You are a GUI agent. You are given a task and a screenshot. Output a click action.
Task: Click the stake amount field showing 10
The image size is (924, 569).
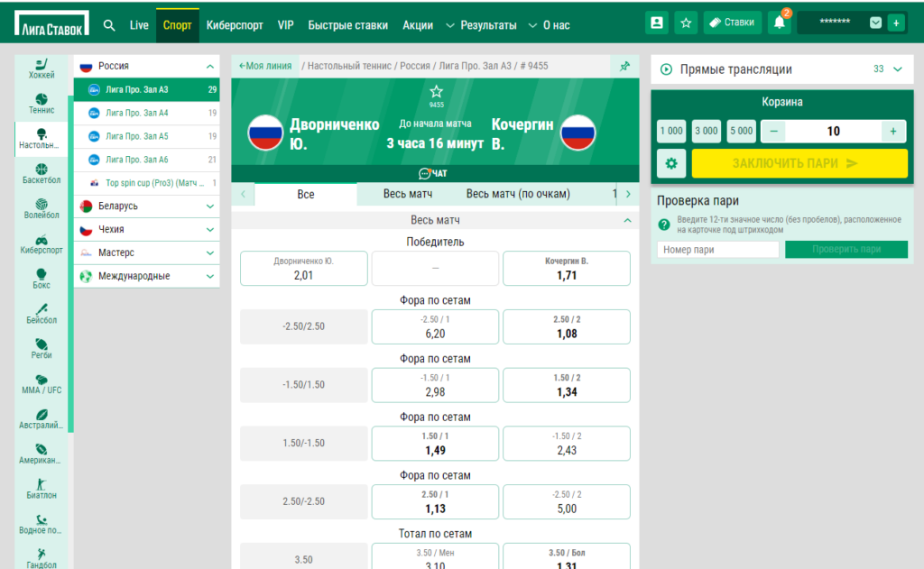click(x=833, y=132)
